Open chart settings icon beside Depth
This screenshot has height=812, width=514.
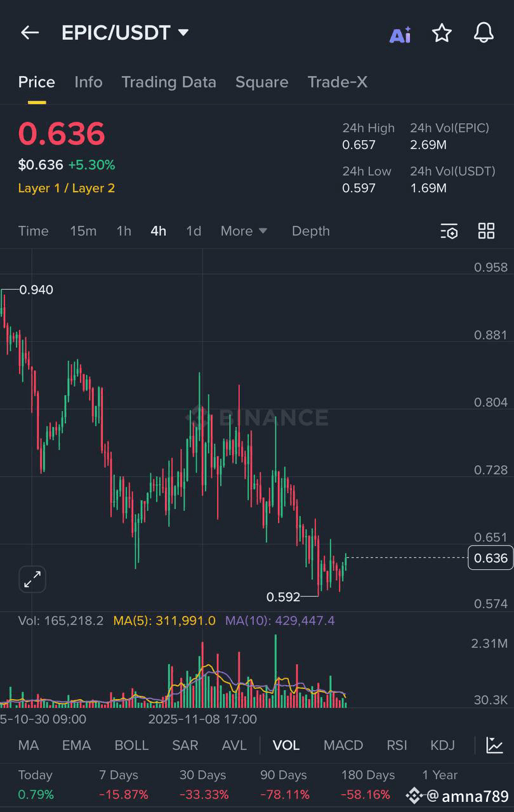[449, 232]
